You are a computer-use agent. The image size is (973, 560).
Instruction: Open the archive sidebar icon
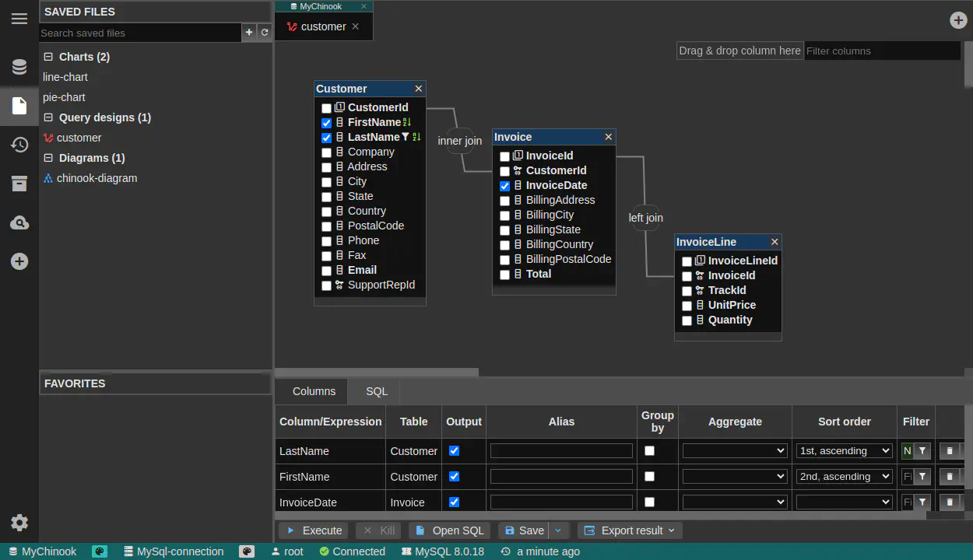[x=19, y=184]
